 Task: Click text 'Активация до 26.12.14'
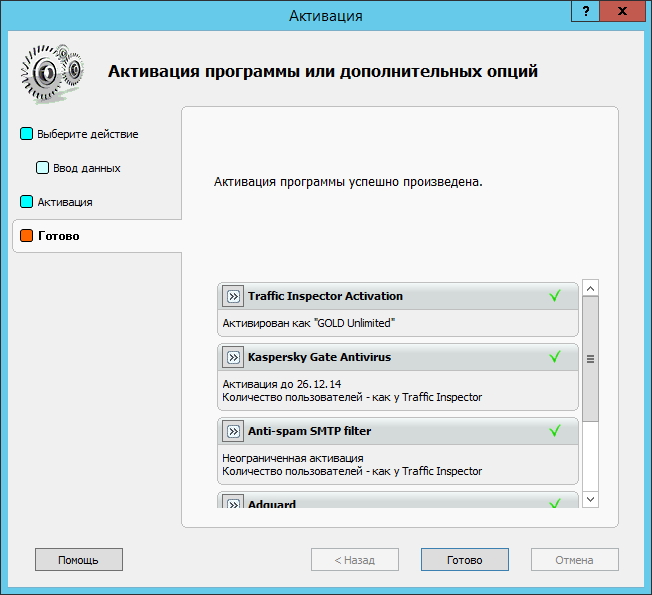[282, 384]
